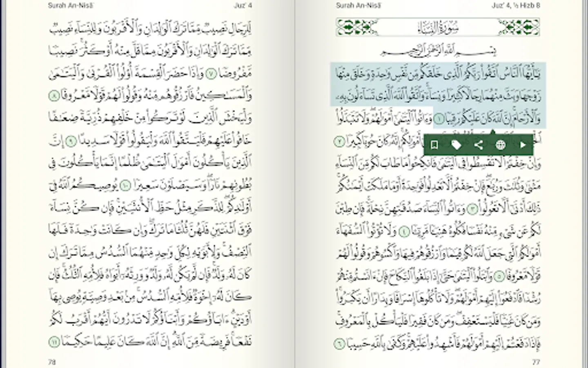Share the selected ayah
The width and height of the screenshot is (588, 368).
[479, 145]
